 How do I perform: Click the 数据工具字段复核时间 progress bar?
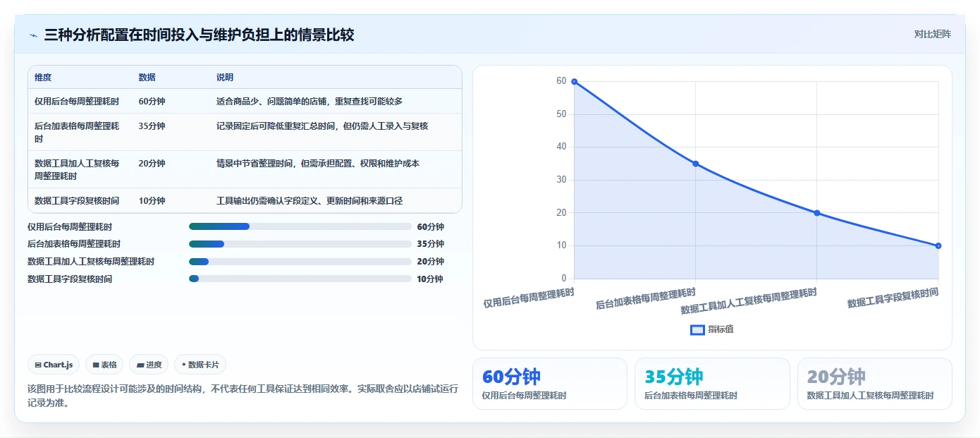tap(300, 279)
